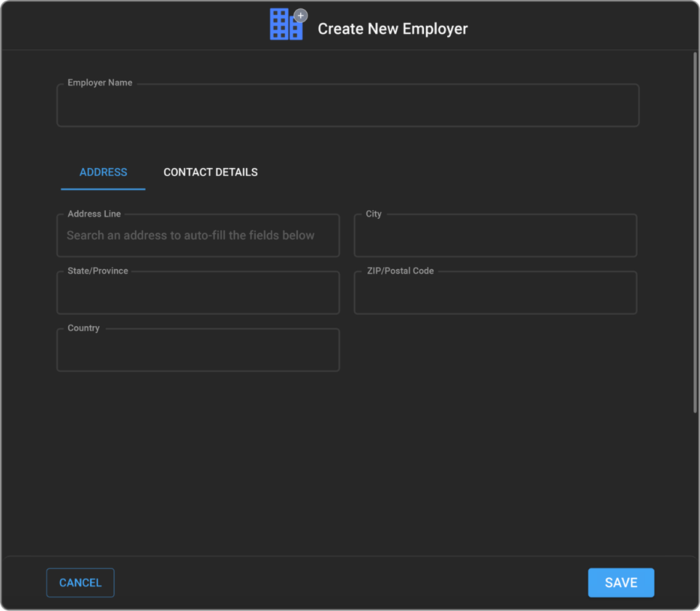Focus the State/Province input box

click(197, 294)
